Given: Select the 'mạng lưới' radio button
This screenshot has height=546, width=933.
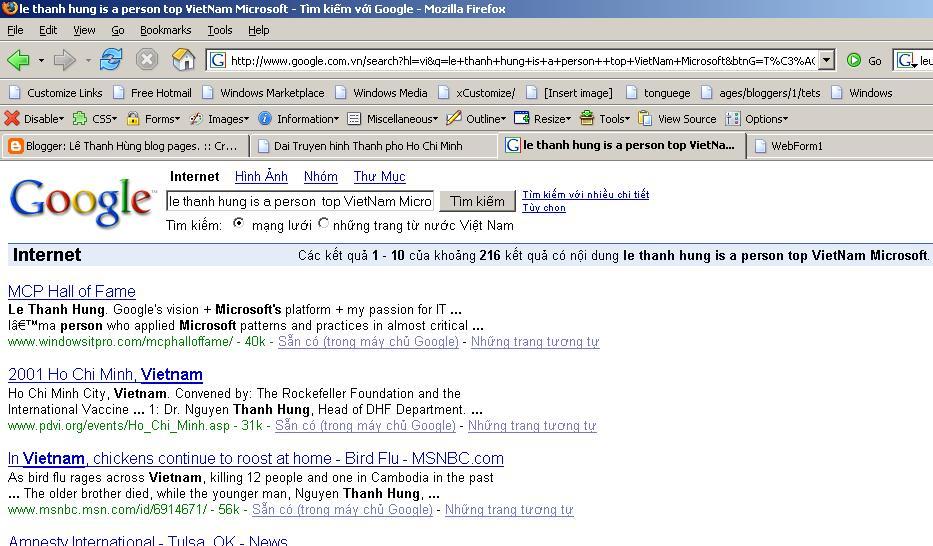Looking at the screenshot, I should coord(239,224).
